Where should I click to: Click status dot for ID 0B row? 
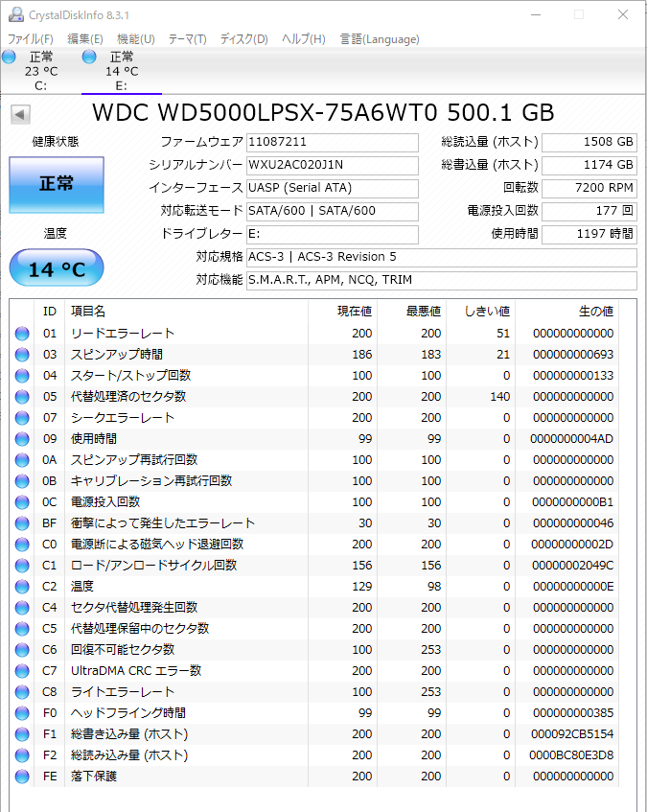click(22, 481)
